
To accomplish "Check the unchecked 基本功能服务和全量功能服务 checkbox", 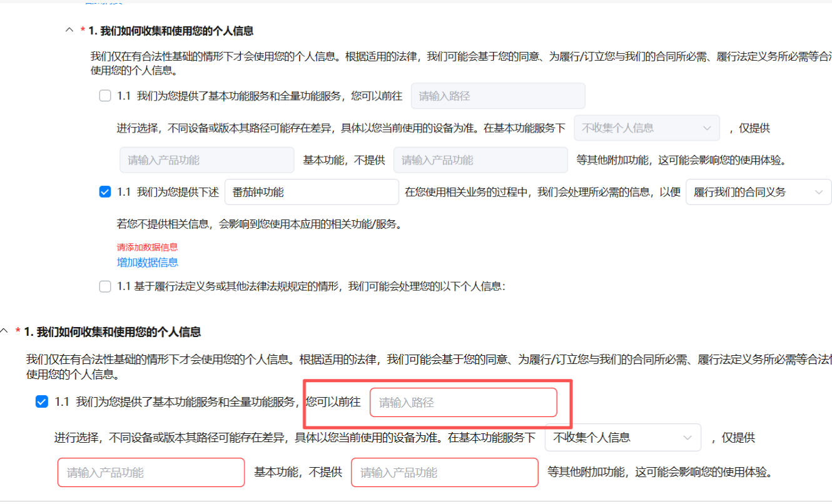I will coord(105,96).
